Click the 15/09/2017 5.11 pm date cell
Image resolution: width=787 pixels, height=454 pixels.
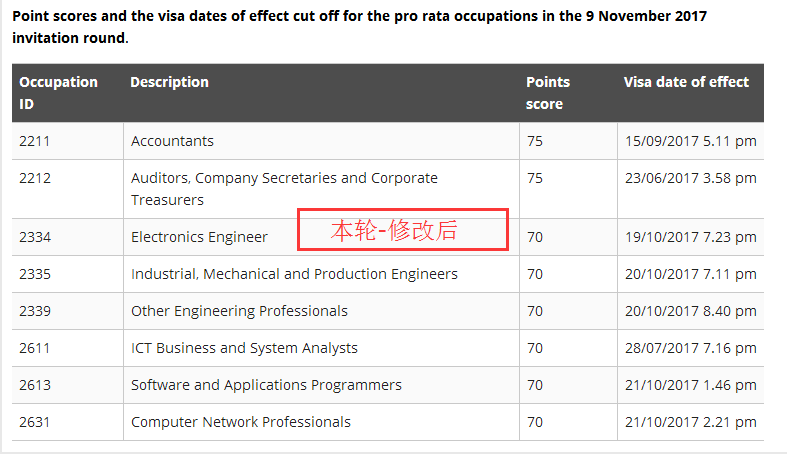click(x=690, y=141)
